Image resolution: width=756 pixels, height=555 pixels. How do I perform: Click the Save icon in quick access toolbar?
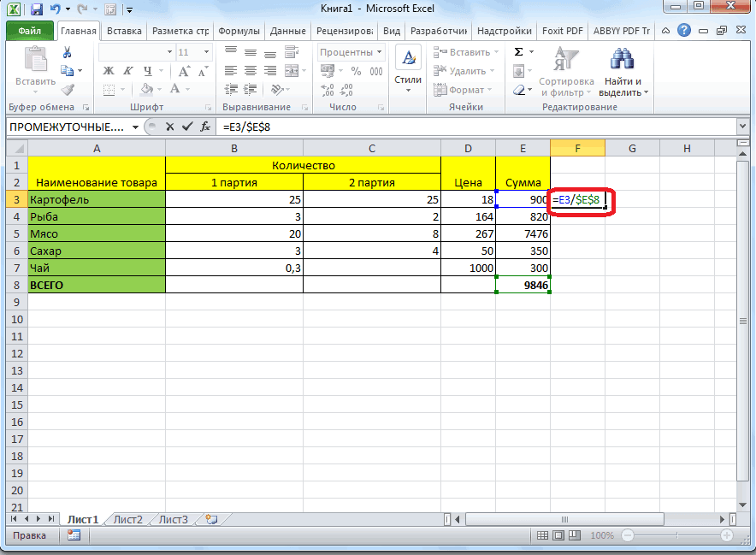(36, 10)
